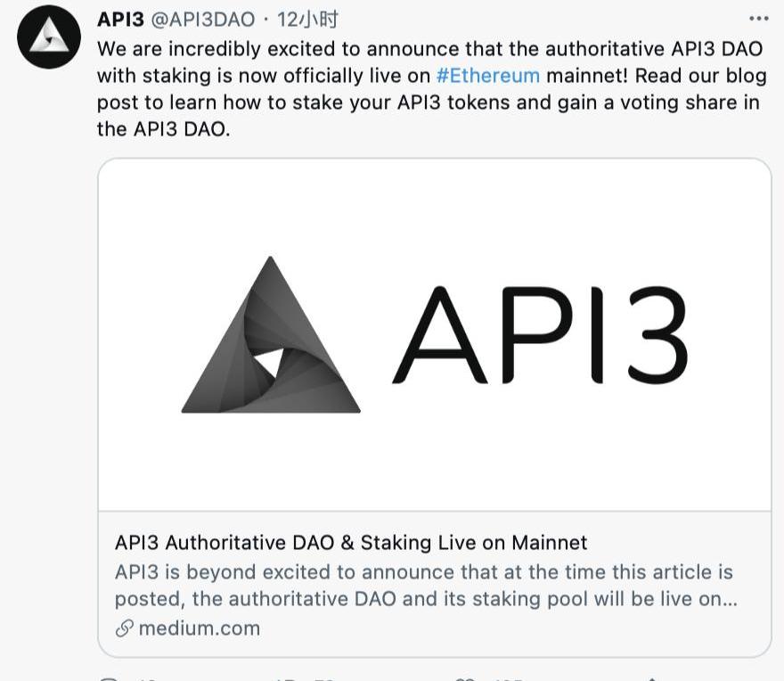Click the reply icon below the card

[x=109, y=678]
